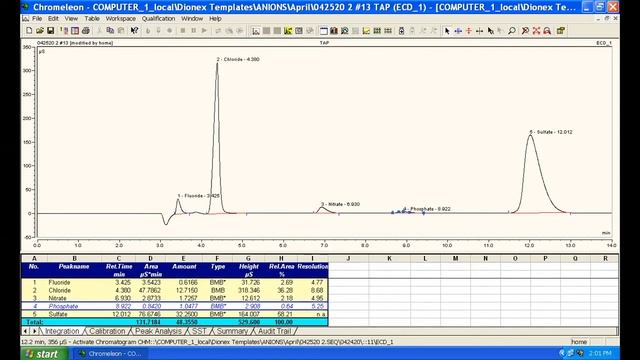The width and height of the screenshot is (640, 360).
Task: Click the Height column header
Action: tap(249, 270)
